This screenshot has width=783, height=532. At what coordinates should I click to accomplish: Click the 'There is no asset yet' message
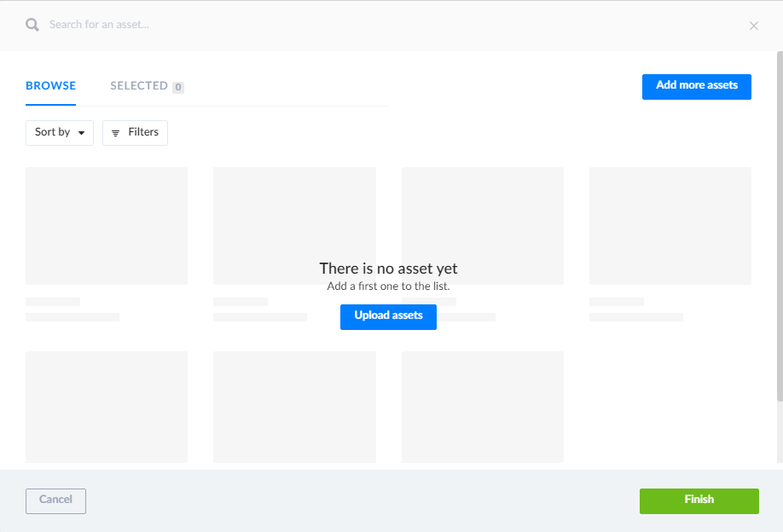point(388,268)
